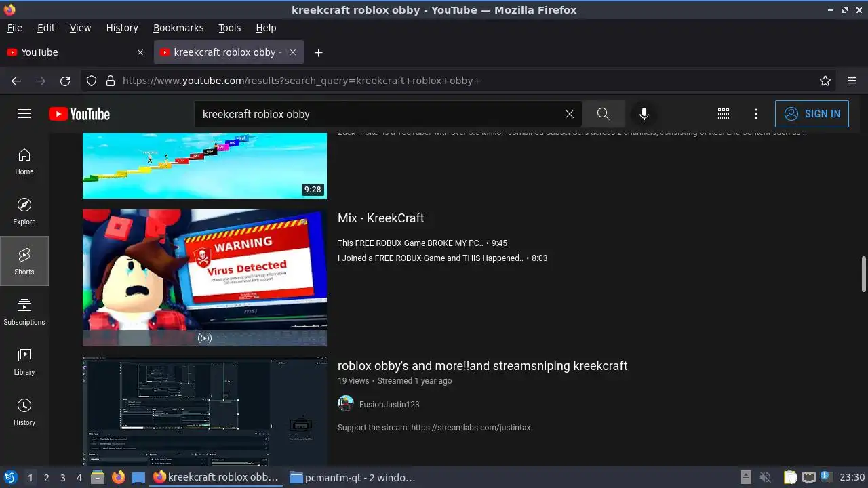Switch to virtual desktop 3

(62, 478)
